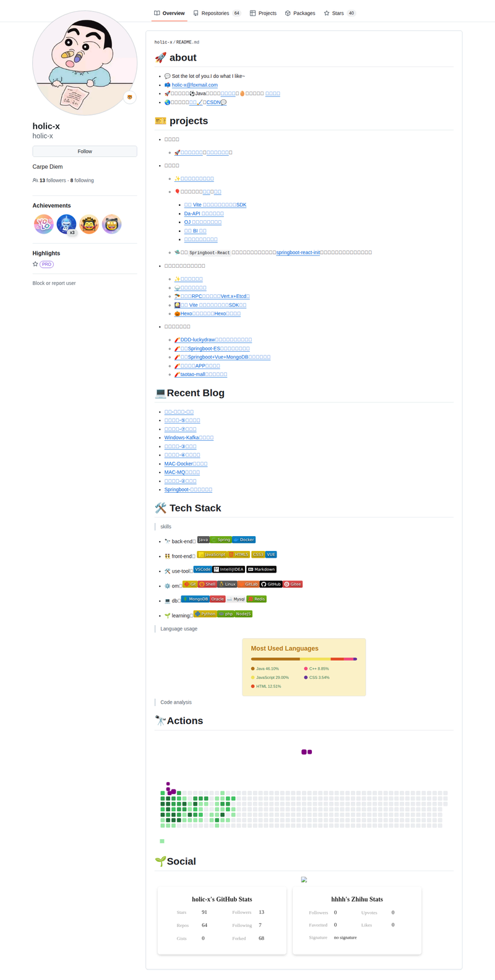
Task: Click the Mysql database badge
Action: [x=236, y=599]
